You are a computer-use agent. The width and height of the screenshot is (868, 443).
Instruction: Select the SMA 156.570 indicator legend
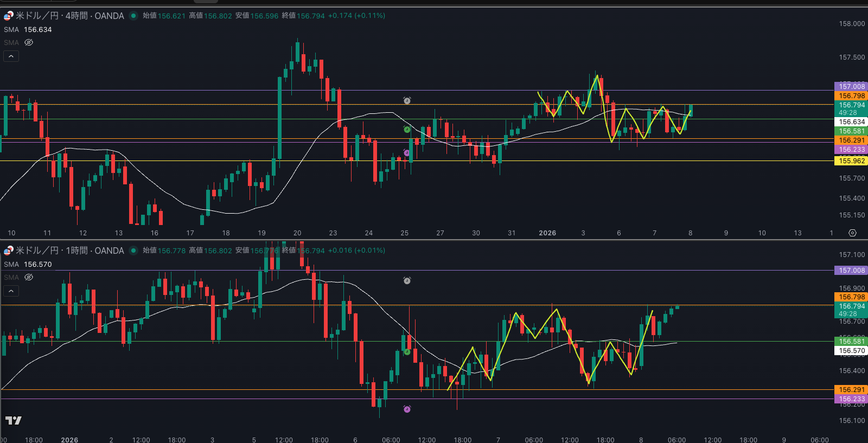(x=28, y=265)
